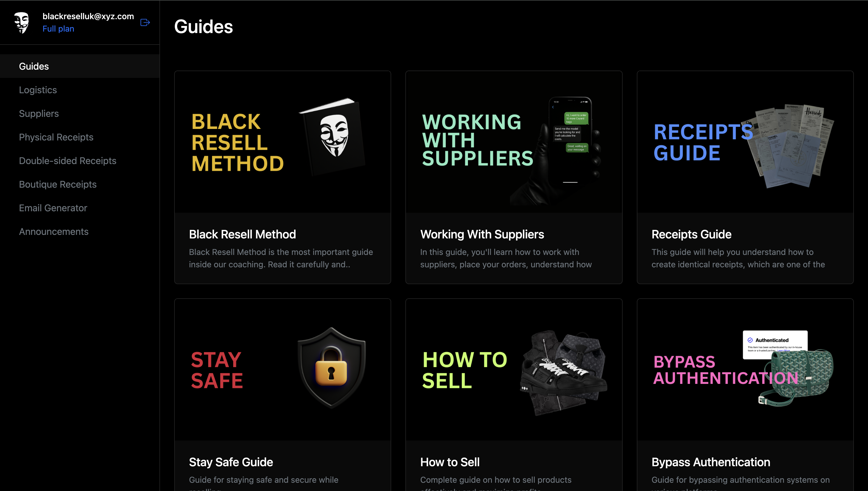The width and height of the screenshot is (868, 491).
Task: Open the Receipts Guide card
Action: tap(745, 176)
